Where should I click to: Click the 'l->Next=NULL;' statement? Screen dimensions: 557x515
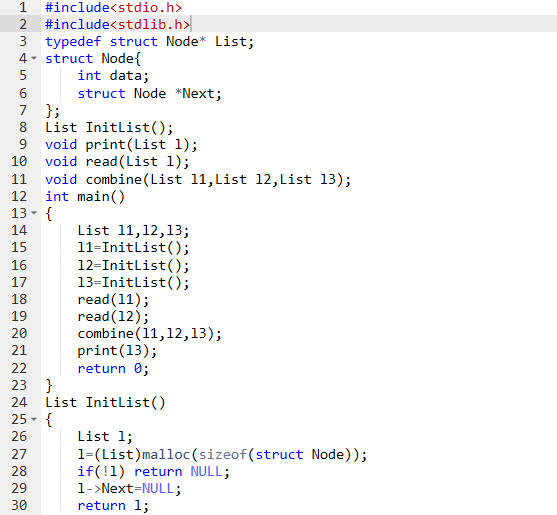pyautogui.click(x=130, y=488)
